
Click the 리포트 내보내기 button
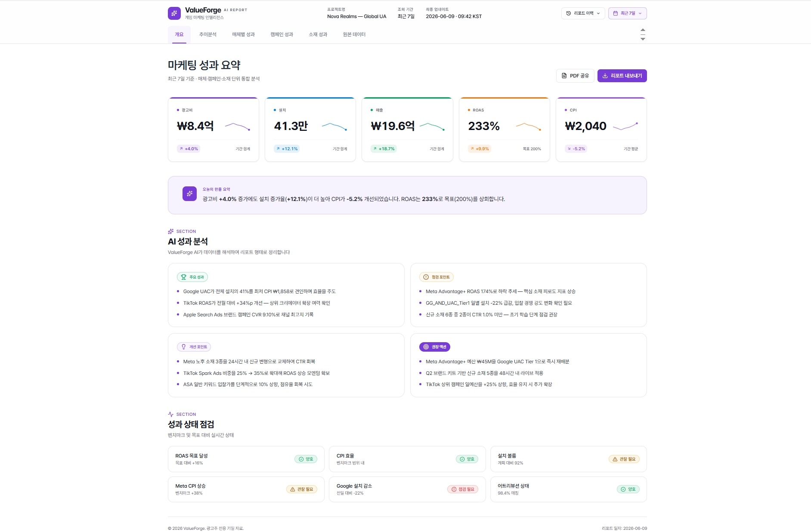[622, 76]
